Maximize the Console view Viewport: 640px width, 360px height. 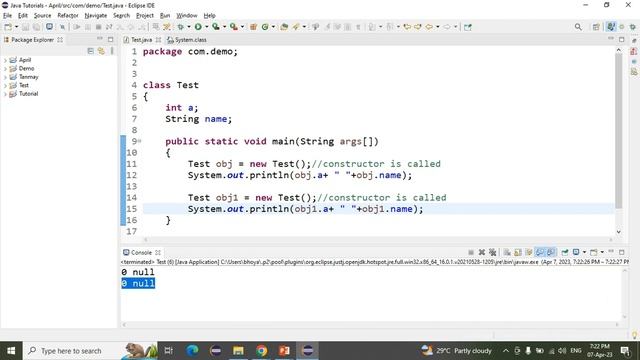click(x=622, y=252)
